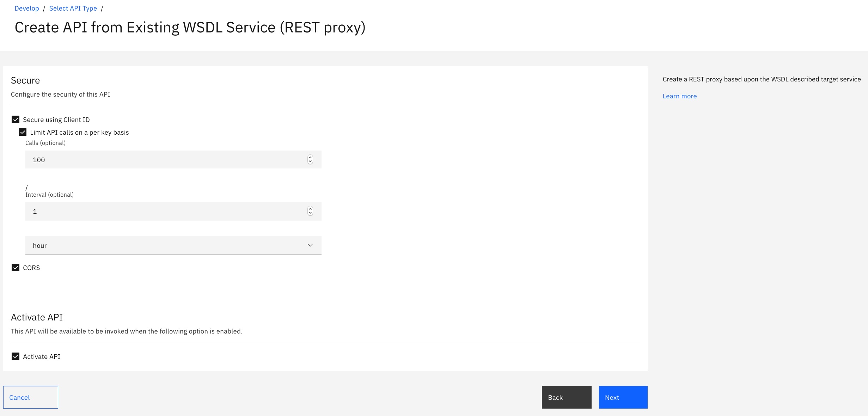
Task: Proceed by clicking Next
Action: point(623,397)
